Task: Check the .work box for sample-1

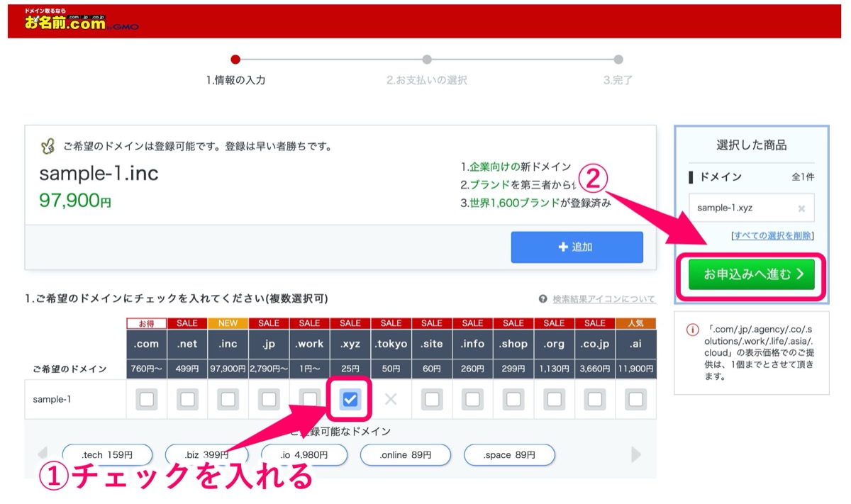Action: [309, 400]
